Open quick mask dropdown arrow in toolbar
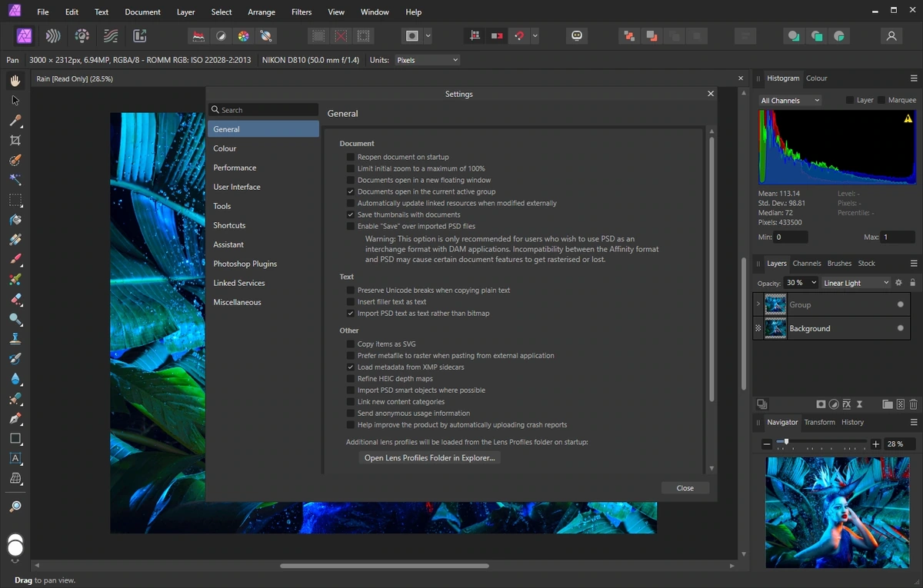Image resolution: width=923 pixels, height=588 pixels. pos(428,35)
